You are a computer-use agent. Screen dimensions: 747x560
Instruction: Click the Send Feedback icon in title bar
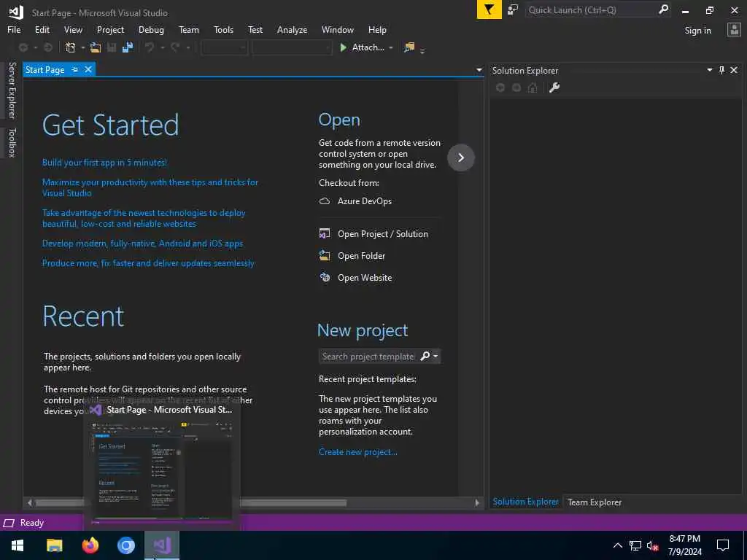point(513,9)
